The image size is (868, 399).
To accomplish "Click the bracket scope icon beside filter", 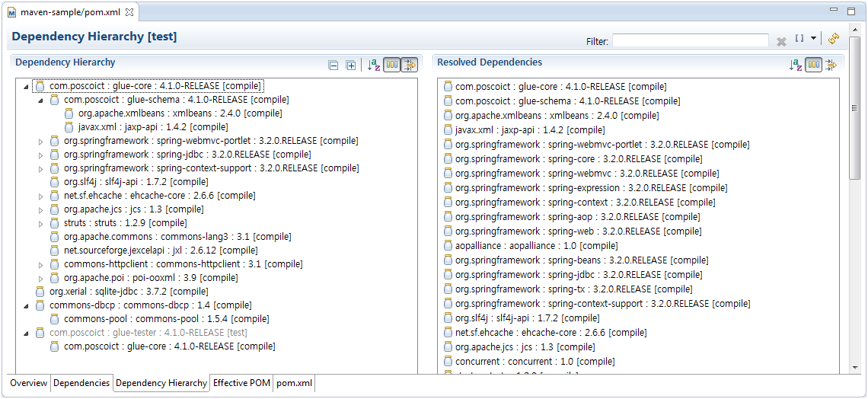I will 799,38.
